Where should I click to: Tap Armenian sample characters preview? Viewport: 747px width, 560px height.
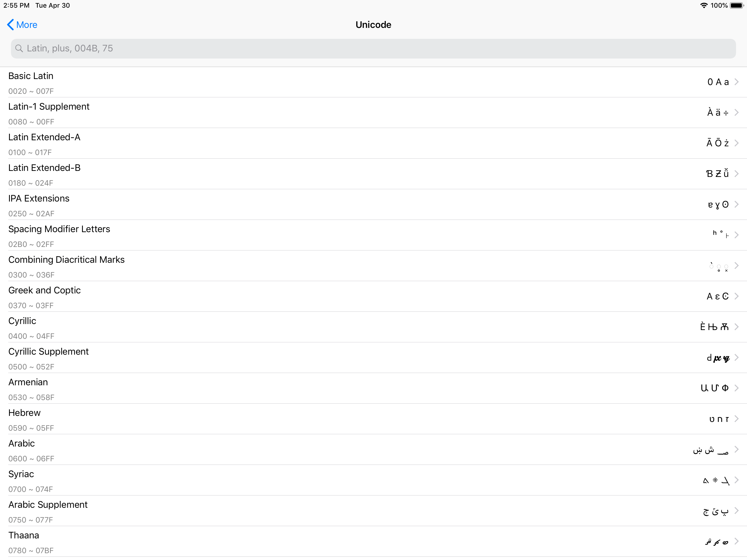click(714, 388)
